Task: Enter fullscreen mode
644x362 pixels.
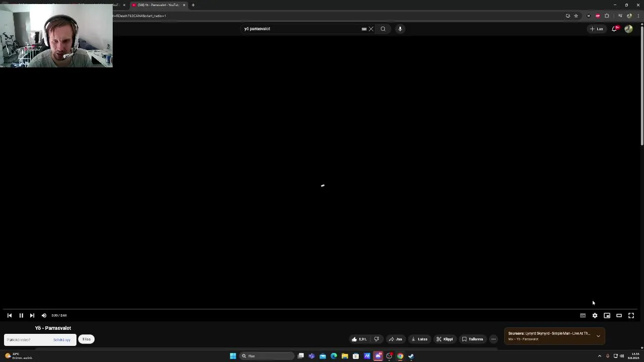Action: tap(631, 315)
